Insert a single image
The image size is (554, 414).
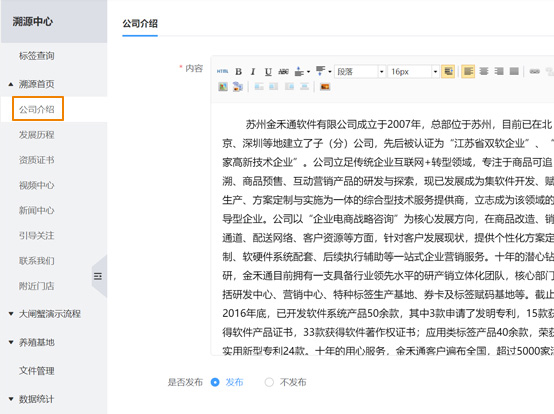[x=223, y=87]
